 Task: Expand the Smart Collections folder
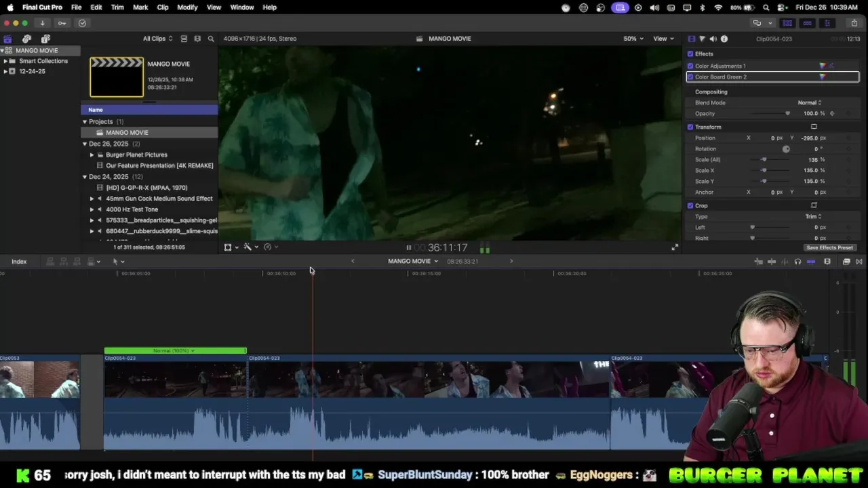5,61
